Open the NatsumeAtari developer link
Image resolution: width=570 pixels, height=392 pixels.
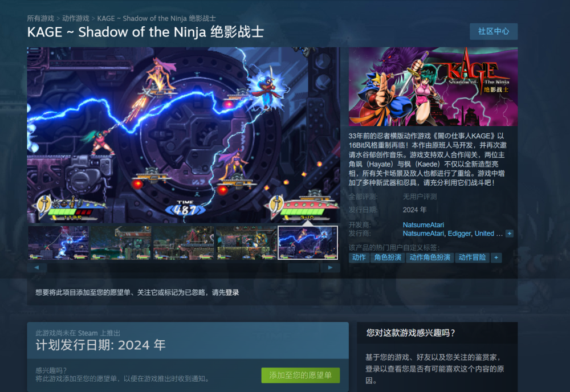point(423,225)
